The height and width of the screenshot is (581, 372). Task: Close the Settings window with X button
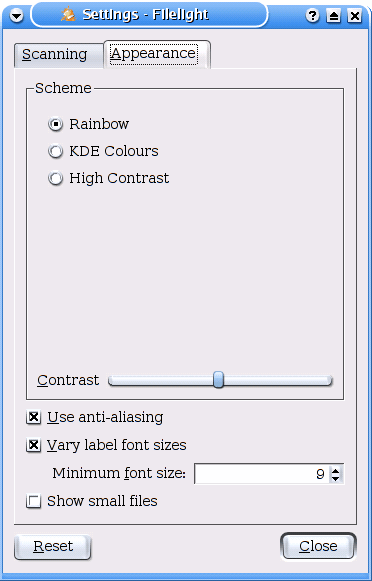[x=355, y=16]
